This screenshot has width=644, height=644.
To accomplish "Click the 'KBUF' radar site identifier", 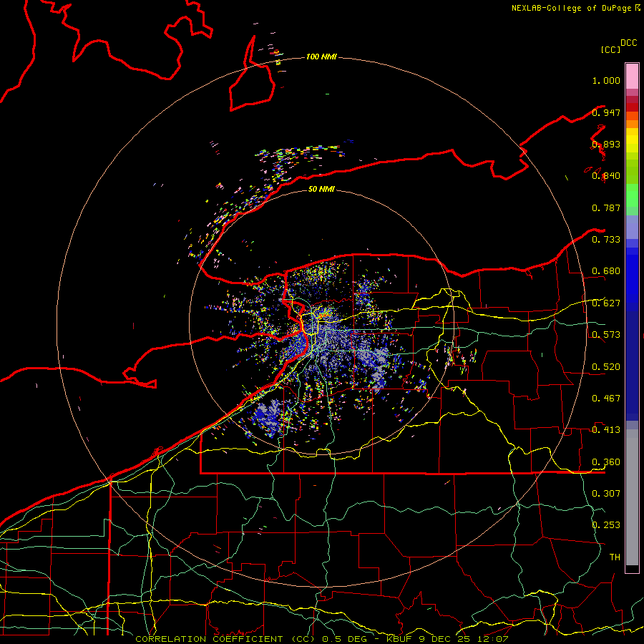I will click(399, 639).
